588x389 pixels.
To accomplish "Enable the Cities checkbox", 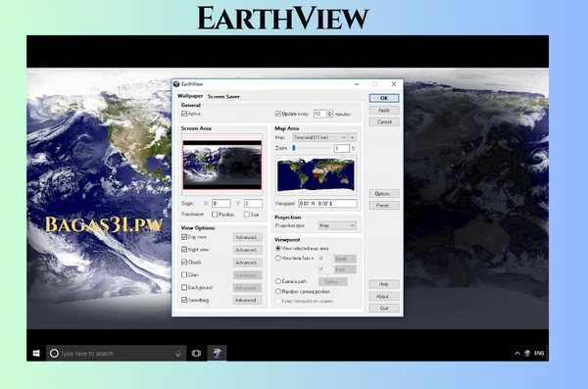I will tap(184, 275).
